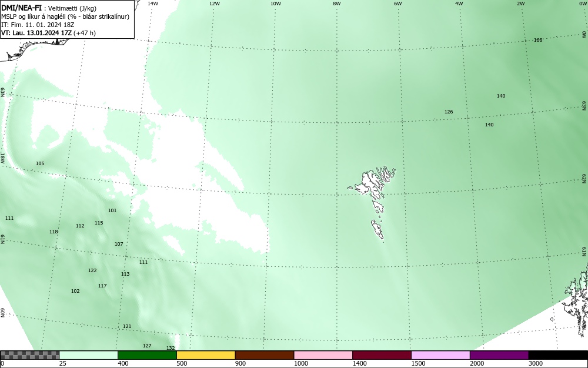Screen dimensions: 588x368
Task: Click the black 3000+ legend swatch
Action: point(558,355)
